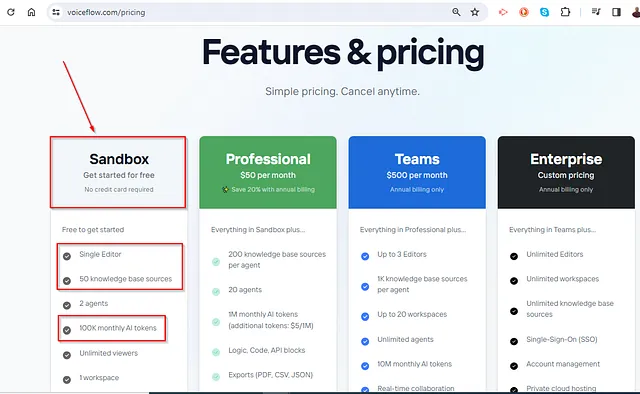Image resolution: width=640 pixels, height=394 pixels.
Task: Click 'Save 20% with annual billing' text
Action: tap(273, 189)
